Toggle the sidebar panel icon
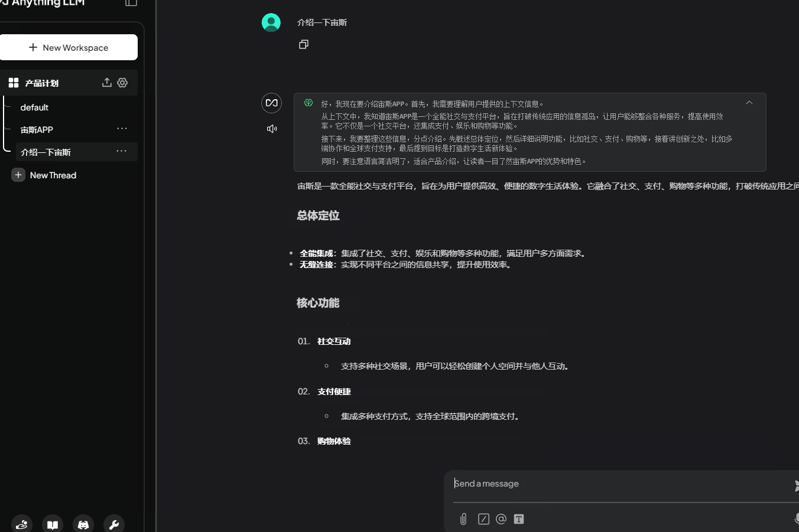The width and height of the screenshot is (799, 532). (131, 3)
